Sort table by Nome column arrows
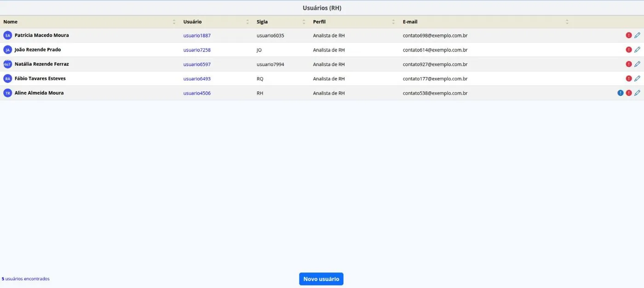 click(174, 22)
